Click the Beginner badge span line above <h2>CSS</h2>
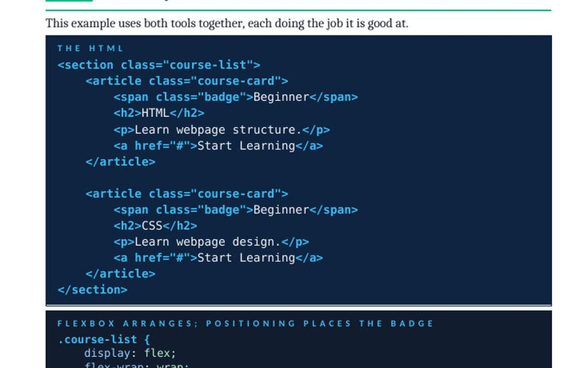This screenshot has width=588, height=368. (235, 210)
